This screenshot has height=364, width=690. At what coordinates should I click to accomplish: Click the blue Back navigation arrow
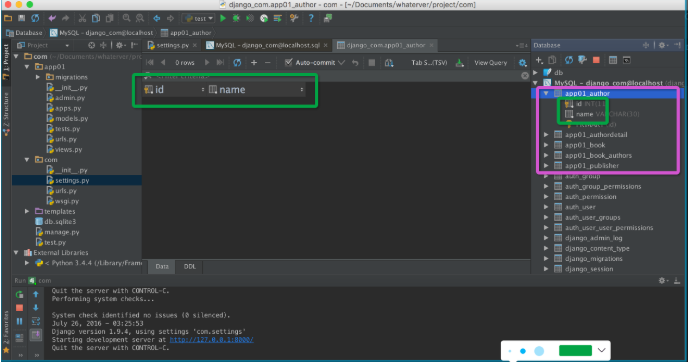pos(157,18)
